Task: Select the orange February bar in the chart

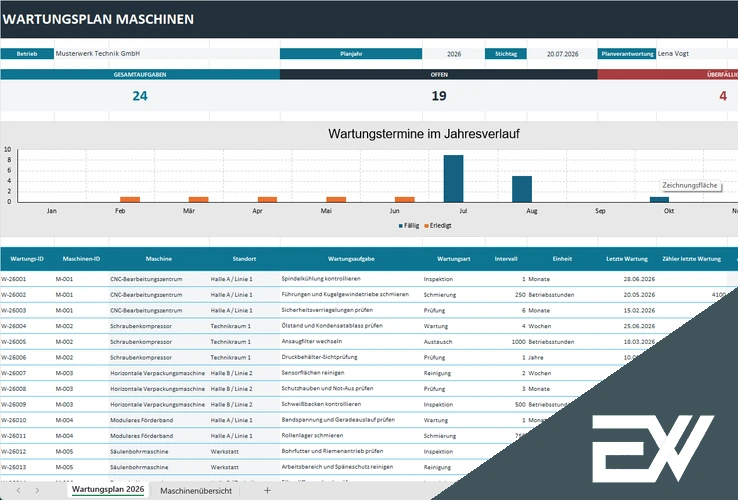Action: [x=130, y=199]
